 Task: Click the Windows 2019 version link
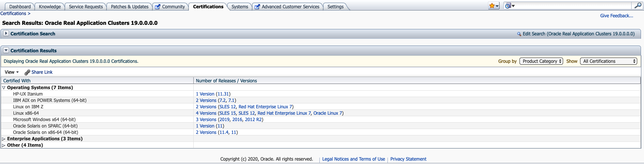tap(225, 120)
